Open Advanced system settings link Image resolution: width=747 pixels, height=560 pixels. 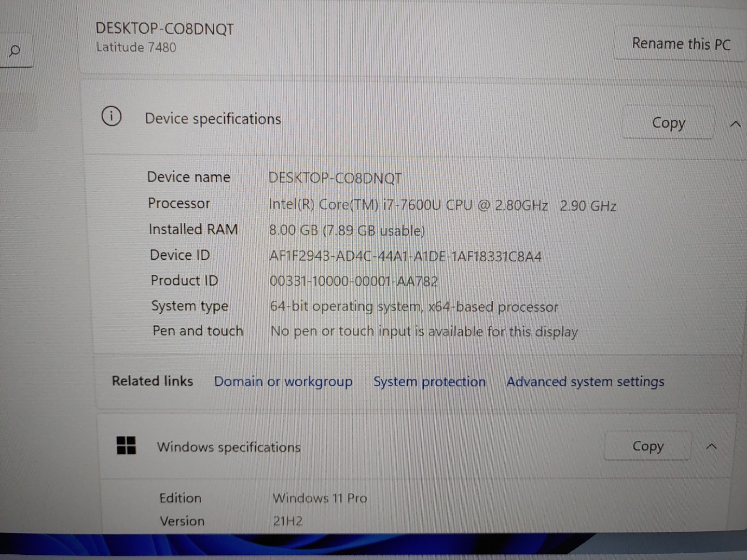pyautogui.click(x=585, y=382)
